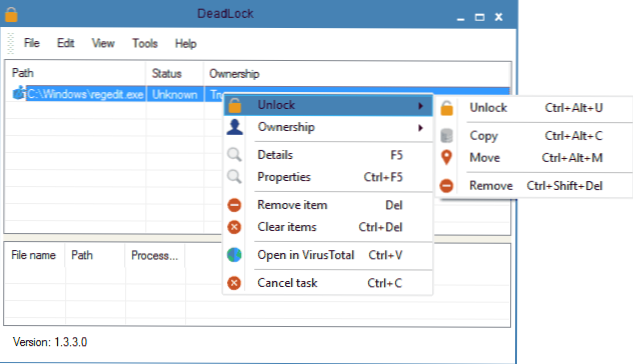Click the red minus icon beside Remove in the submenu
The height and width of the screenshot is (364, 633).
(446, 186)
